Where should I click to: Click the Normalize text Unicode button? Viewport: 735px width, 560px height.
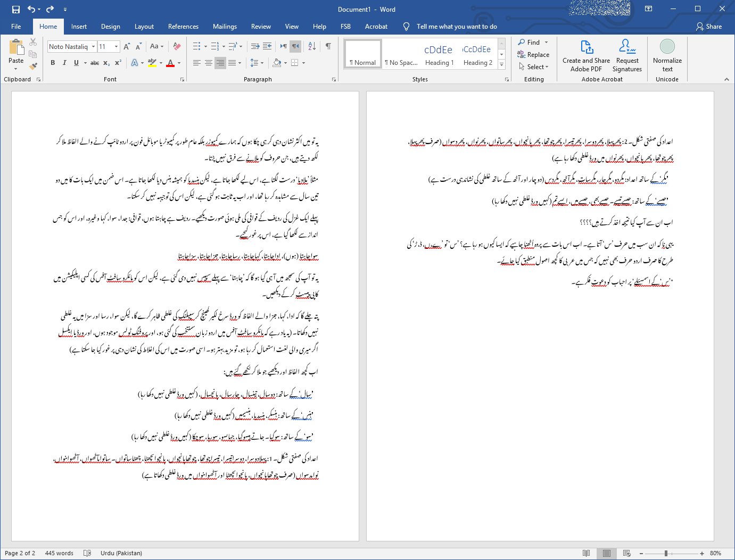[x=667, y=56]
